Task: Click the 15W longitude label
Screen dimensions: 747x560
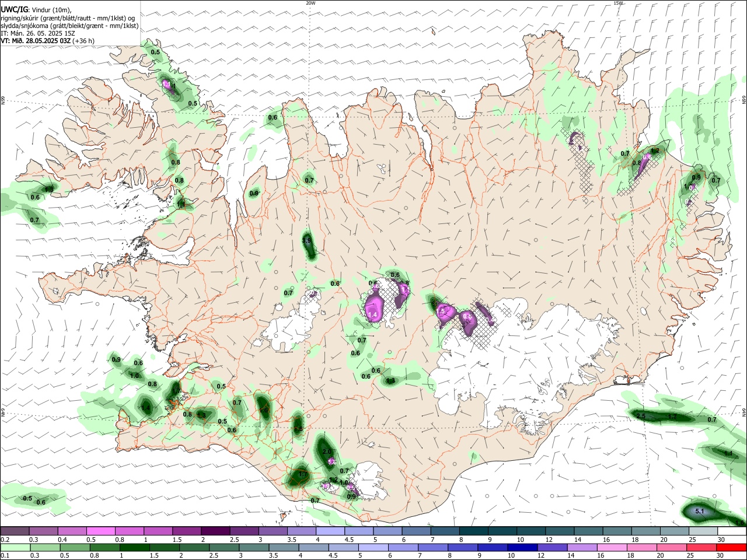Action: pos(619,3)
